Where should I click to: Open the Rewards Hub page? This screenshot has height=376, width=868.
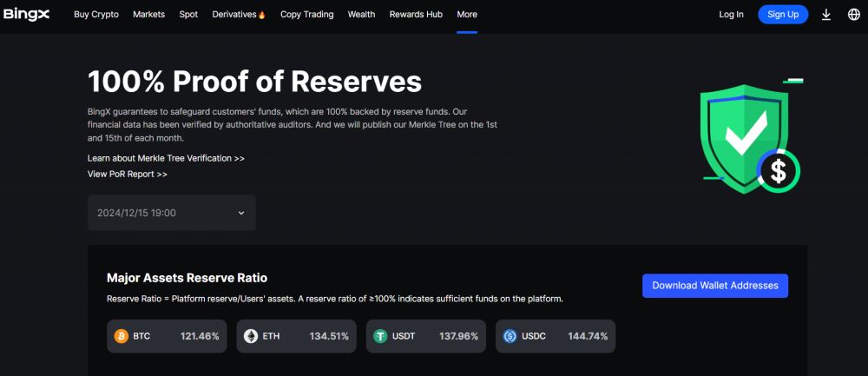(x=416, y=15)
